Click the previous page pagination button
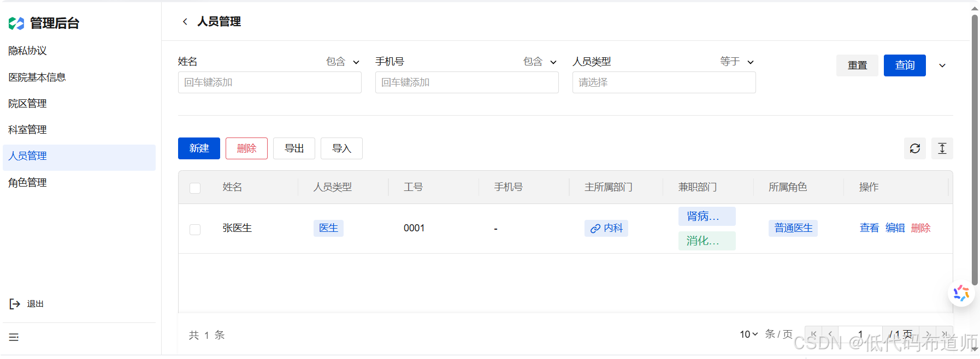Viewport: 980px width, 359px height. click(830, 334)
